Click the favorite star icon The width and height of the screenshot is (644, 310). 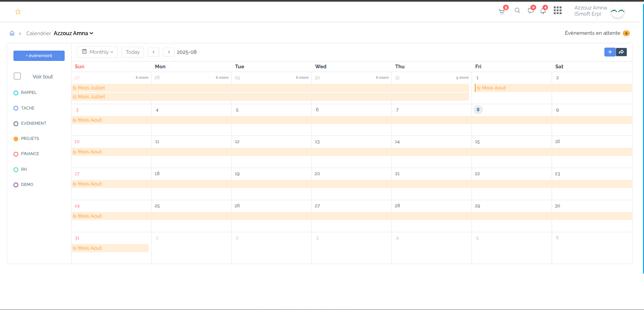point(18,12)
